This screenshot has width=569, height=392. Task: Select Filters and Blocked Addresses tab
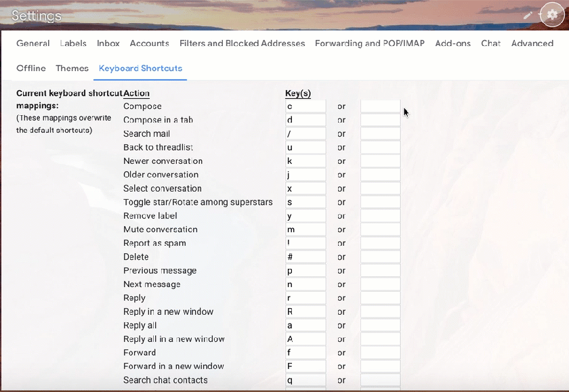[x=242, y=43]
